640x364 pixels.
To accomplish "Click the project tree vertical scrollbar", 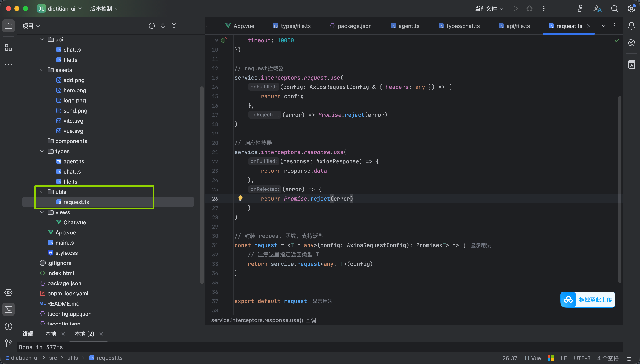I will 202,185.
